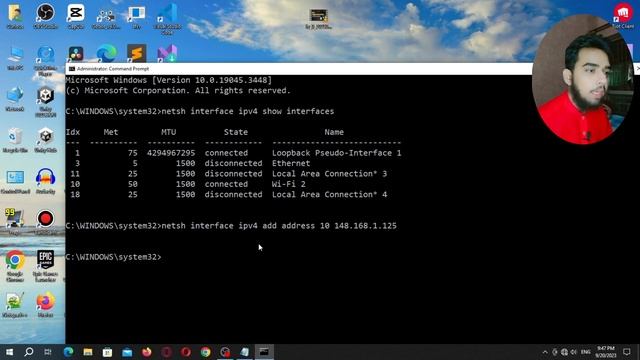Open the Mail app from the taskbar

pyautogui.click(x=127, y=352)
